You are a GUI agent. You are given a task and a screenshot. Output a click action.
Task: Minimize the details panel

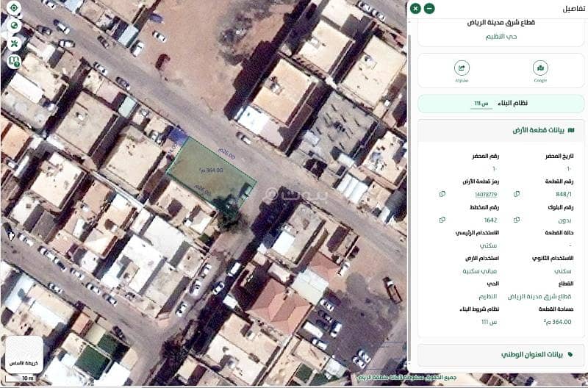pyautogui.click(x=429, y=9)
